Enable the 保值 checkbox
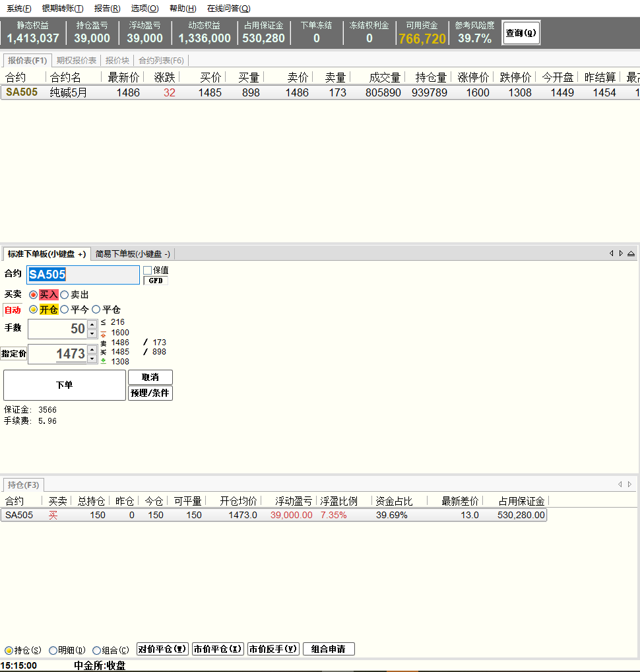Image resolution: width=640 pixels, height=672 pixels. pyautogui.click(x=148, y=271)
